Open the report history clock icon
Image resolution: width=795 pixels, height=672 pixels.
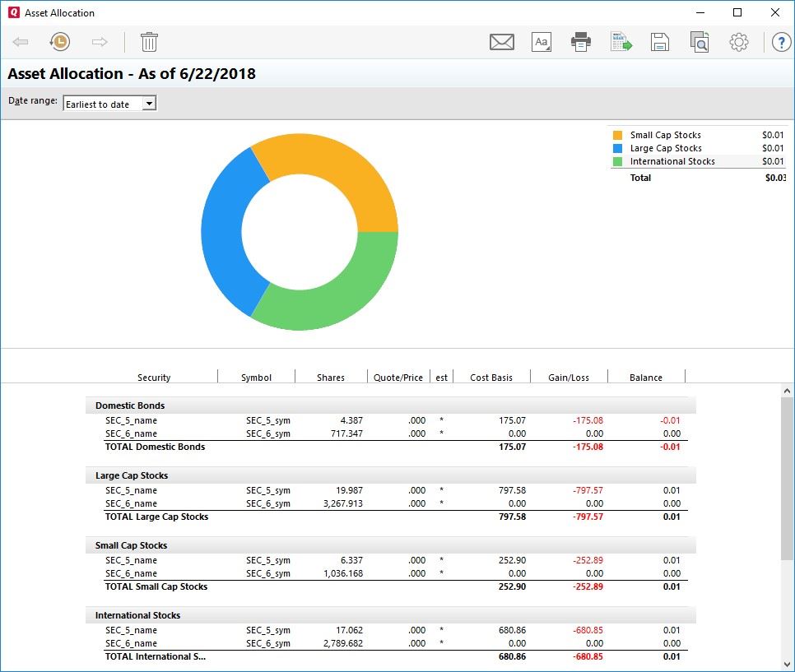59,42
